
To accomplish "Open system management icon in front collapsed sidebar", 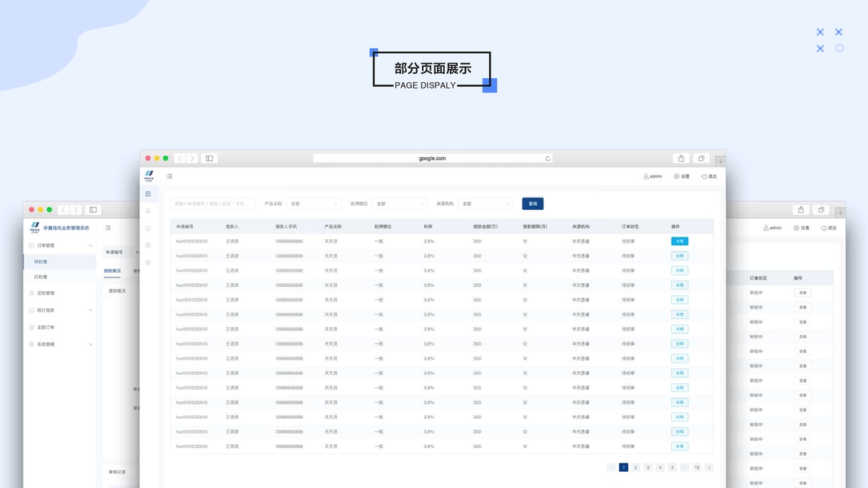I will pyautogui.click(x=148, y=262).
